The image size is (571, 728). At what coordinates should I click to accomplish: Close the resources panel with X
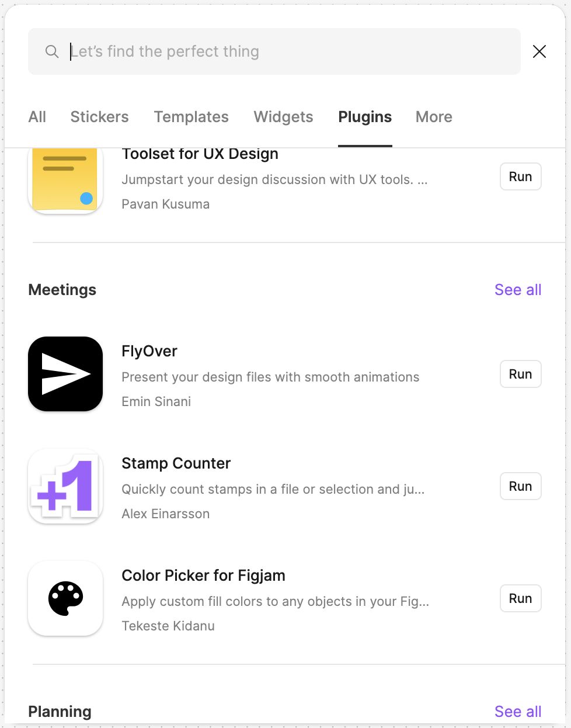[539, 51]
